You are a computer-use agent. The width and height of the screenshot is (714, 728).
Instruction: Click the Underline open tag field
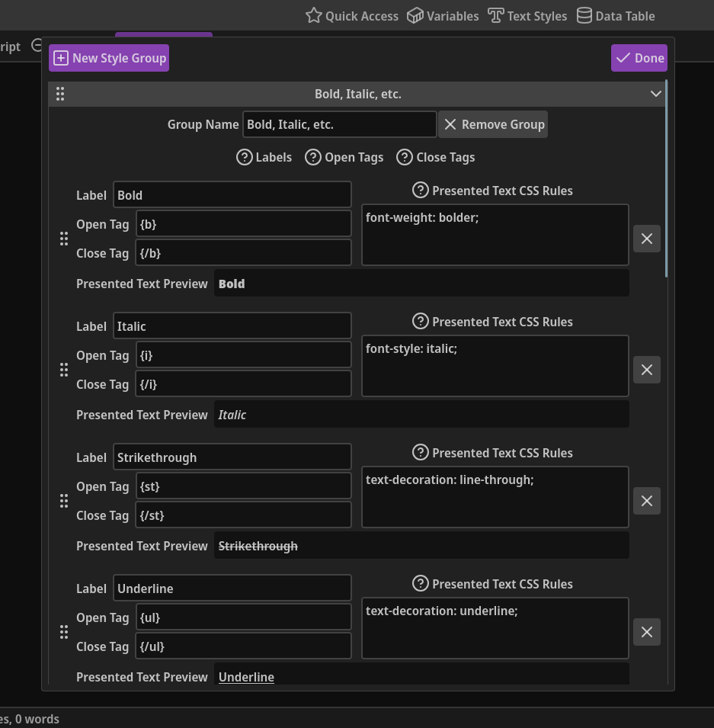point(243,617)
